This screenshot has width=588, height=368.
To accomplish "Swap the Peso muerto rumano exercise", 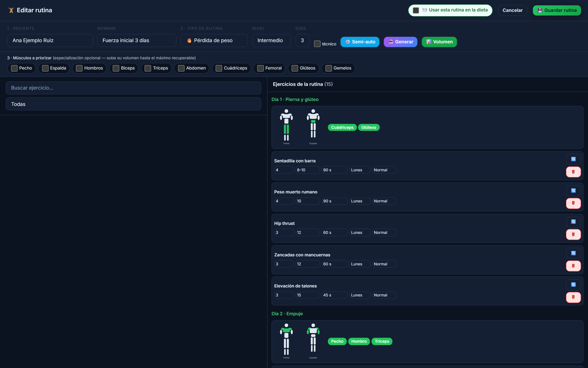I will 573,191.
